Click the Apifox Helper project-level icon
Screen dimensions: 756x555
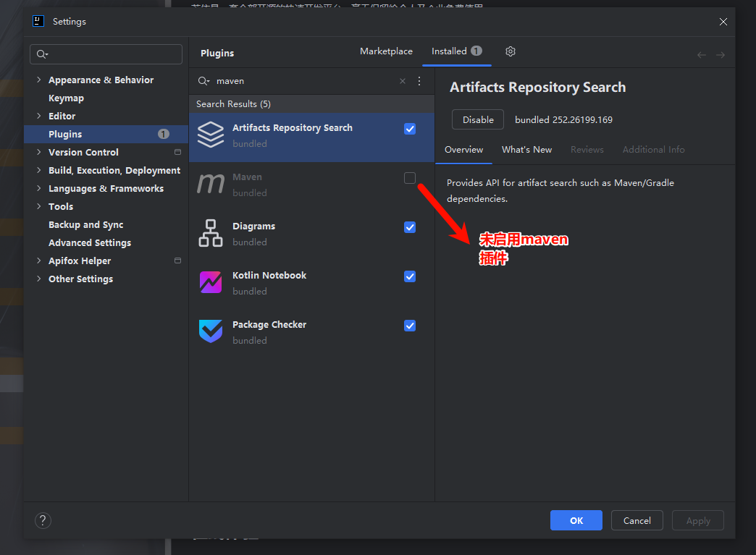(177, 260)
